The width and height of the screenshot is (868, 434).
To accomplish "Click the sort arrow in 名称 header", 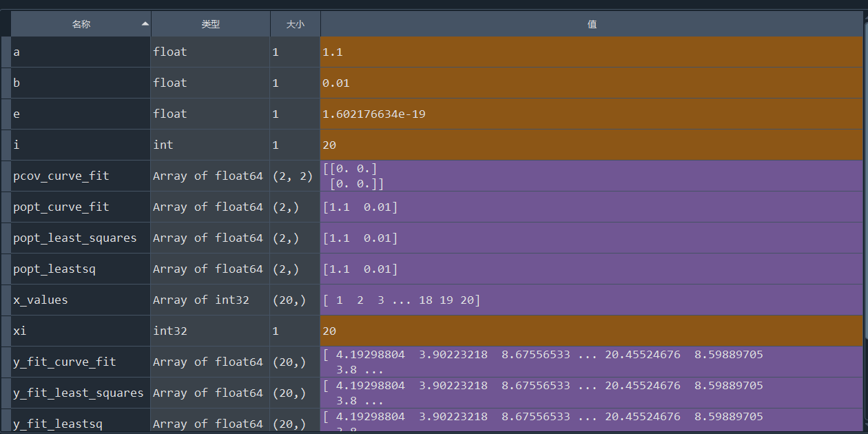I will point(145,24).
